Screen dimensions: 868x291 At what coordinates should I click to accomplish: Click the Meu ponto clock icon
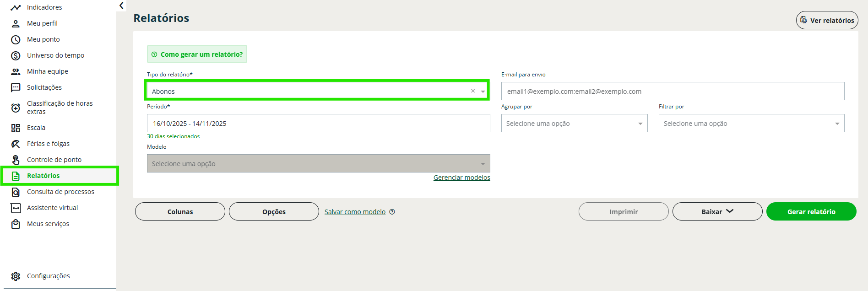(x=16, y=40)
